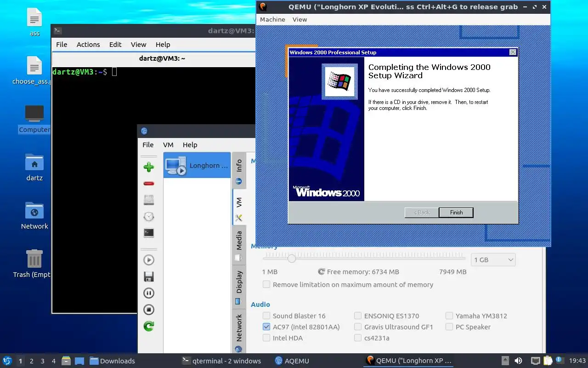The width and height of the screenshot is (588, 368).
Task: Refresh free memory with the reload icon
Action: [322, 272]
